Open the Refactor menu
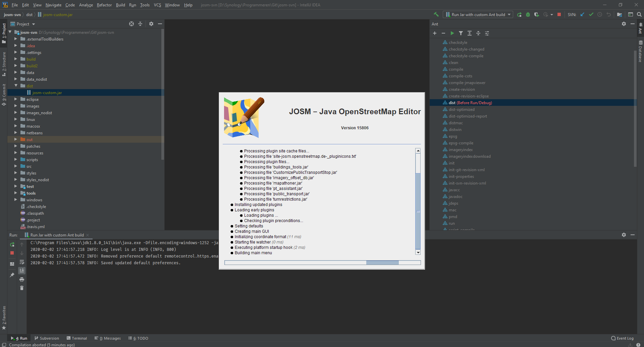 pos(104,5)
